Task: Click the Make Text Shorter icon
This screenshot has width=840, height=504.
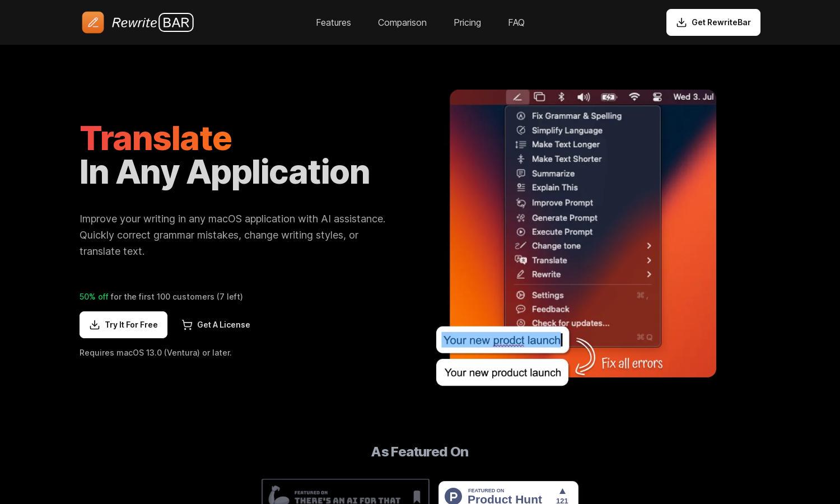Action: (x=521, y=159)
